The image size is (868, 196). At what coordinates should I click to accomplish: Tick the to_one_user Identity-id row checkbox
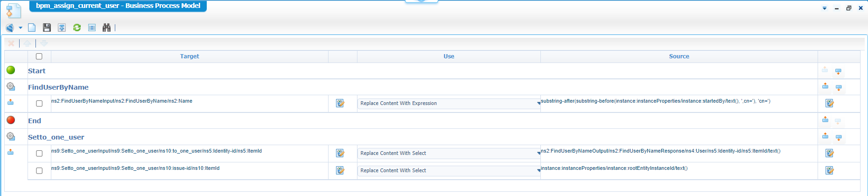pos(39,154)
